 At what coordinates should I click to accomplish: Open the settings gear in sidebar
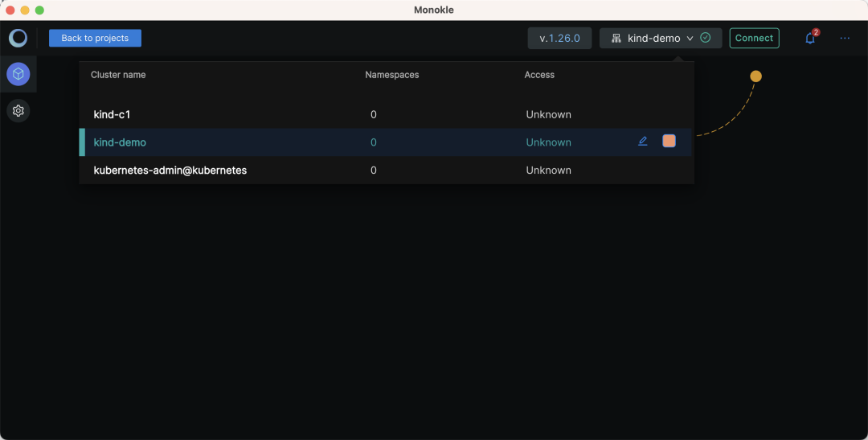point(18,111)
